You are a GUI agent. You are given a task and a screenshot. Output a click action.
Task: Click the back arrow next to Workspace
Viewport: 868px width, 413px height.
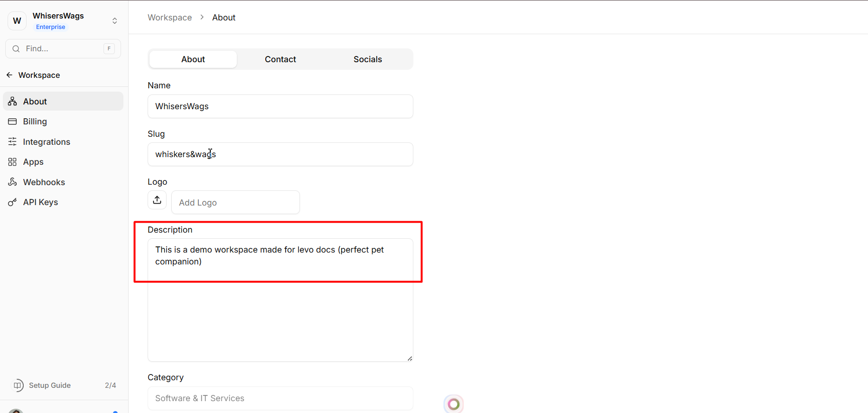pyautogui.click(x=9, y=75)
